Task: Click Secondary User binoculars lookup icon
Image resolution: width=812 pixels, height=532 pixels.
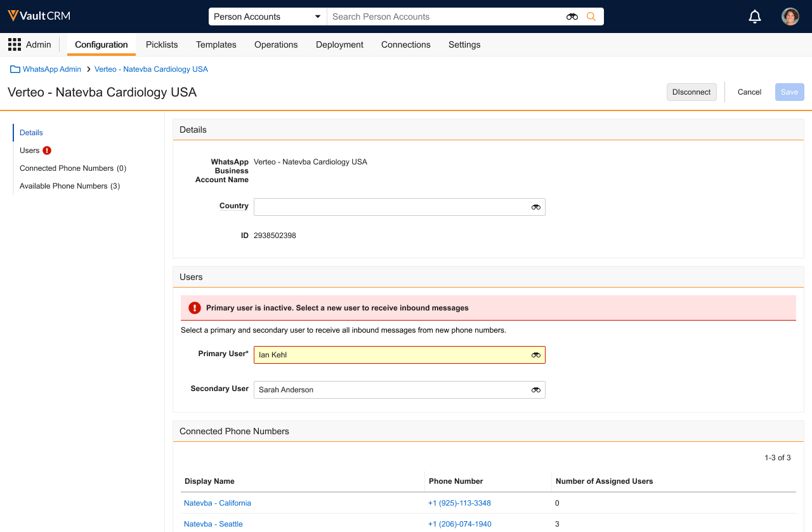Action: click(x=536, y=390)
